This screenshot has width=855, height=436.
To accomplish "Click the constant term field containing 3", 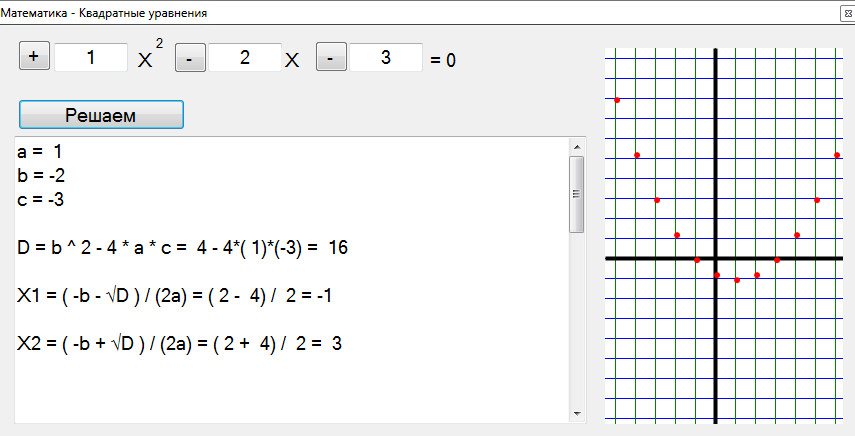I will click(x=386, y=57).
